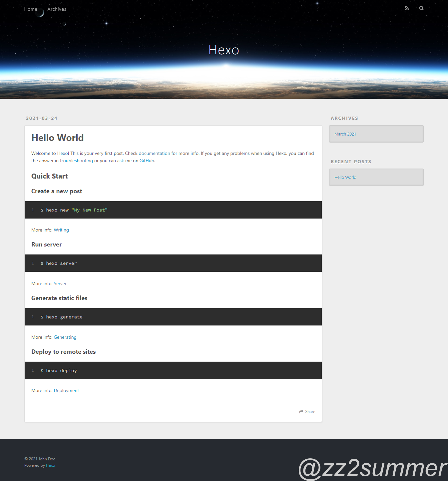This screenshot has width=448, height=481.
Task: Select March 2021 in Archives
Action: (345, 134)
